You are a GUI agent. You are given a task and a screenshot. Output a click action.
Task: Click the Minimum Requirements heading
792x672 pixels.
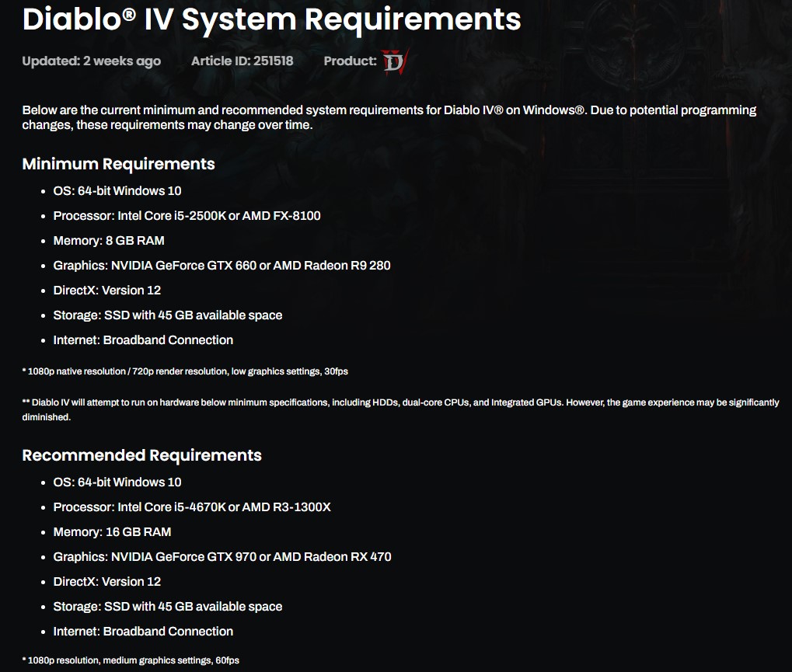119,164
